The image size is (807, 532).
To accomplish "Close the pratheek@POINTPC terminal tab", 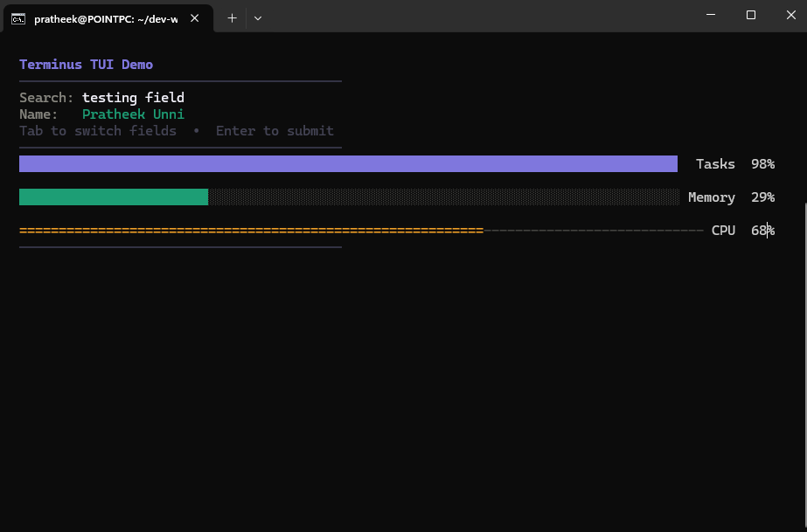I will [x=195, y=18].
